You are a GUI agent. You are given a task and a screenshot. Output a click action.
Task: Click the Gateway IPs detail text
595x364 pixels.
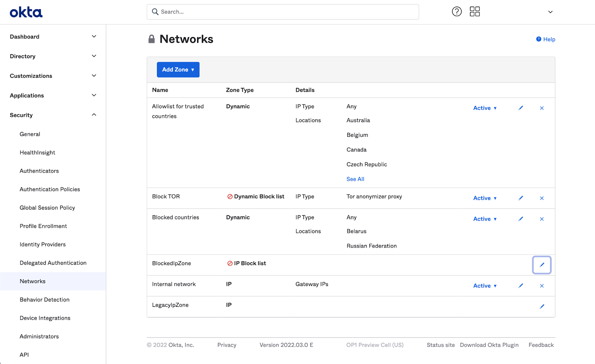pos(312,284)
